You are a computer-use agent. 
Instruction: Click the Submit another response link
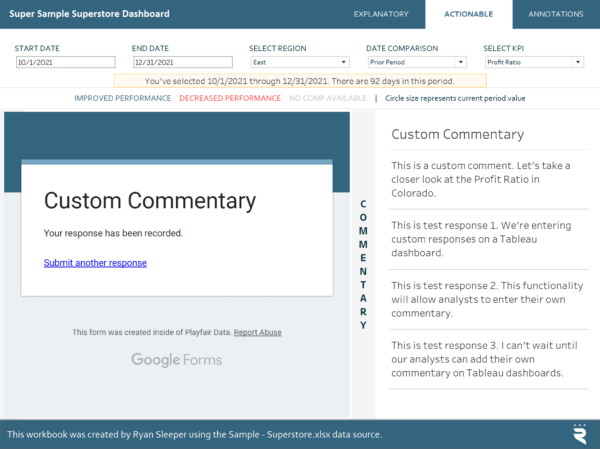coord(95,263)
